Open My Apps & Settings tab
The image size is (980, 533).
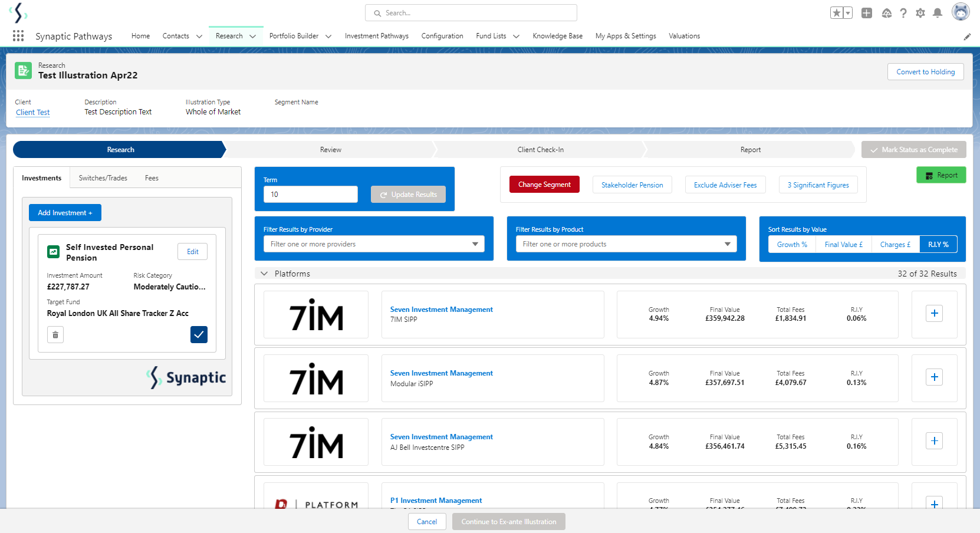626,36
